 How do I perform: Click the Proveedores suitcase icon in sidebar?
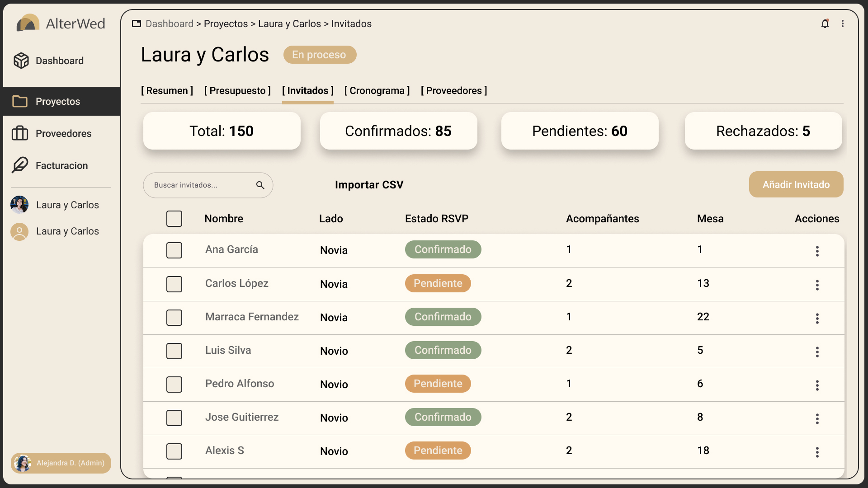(20, 133)
